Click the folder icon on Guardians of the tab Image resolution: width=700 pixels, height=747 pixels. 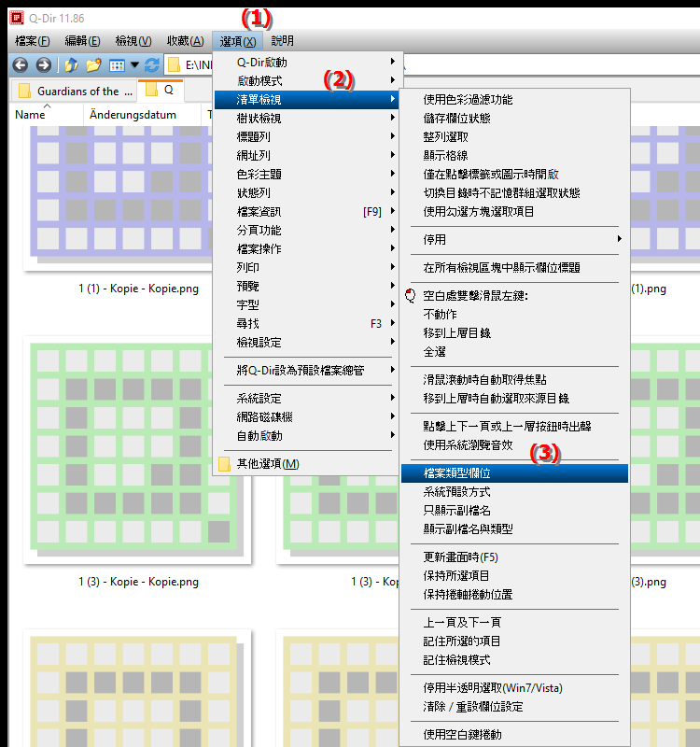[x=24, y=91]
